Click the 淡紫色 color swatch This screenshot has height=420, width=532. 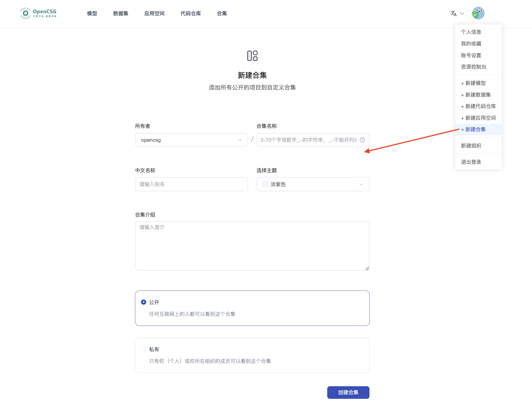click(x=265, y=184)
